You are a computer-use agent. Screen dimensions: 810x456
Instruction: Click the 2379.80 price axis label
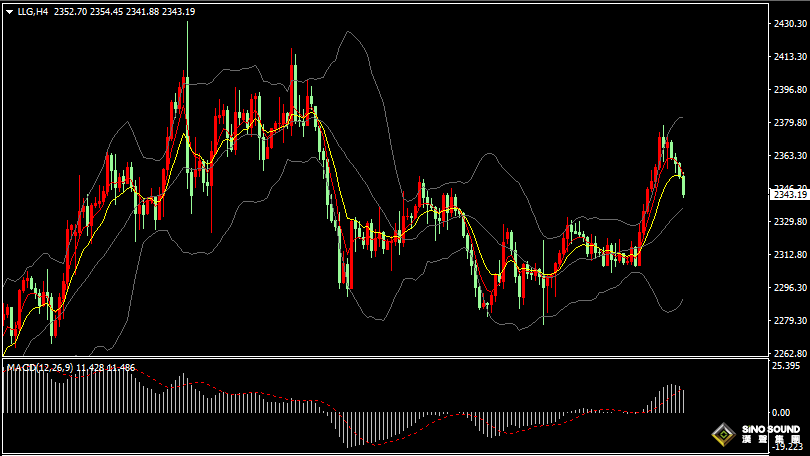[x=789, y=123]
